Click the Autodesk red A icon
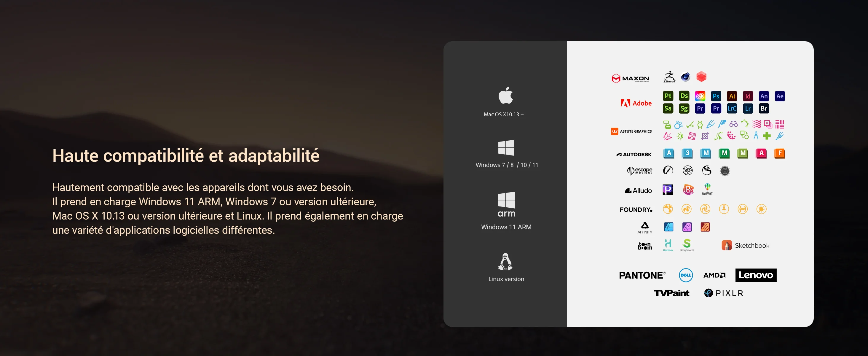 point(761,153)
